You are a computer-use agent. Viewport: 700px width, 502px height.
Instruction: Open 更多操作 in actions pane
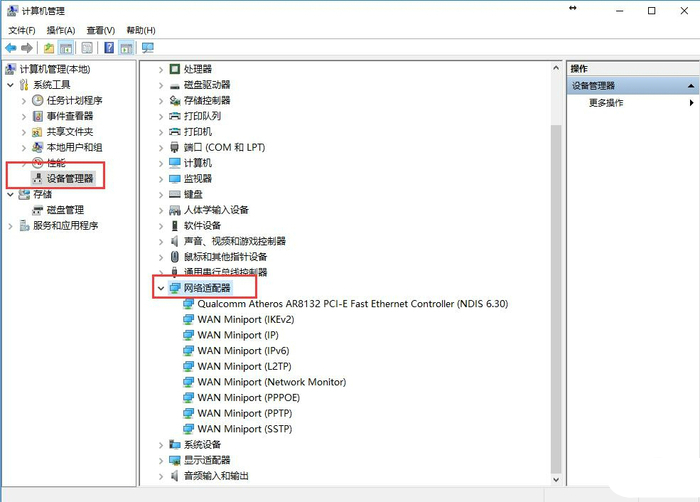pos(606,103)
